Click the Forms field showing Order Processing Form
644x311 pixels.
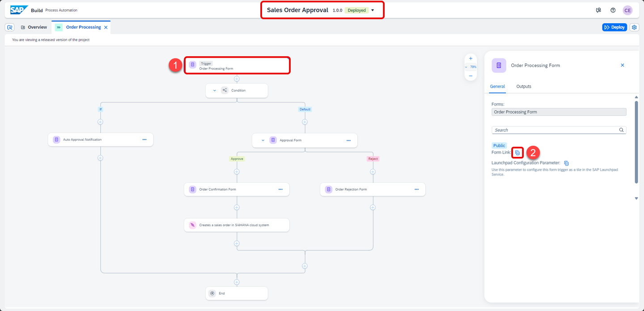pos(559,112)
